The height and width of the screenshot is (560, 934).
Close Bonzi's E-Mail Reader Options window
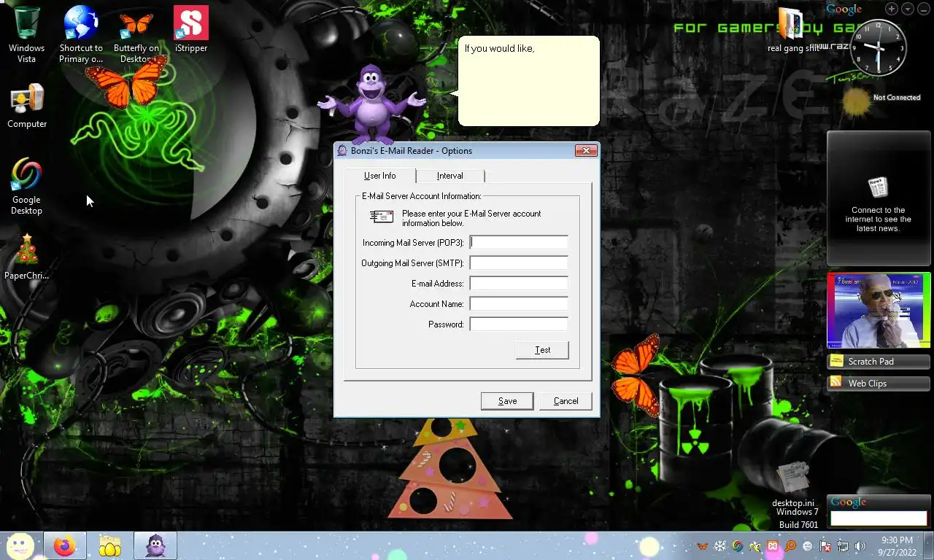pos(586,151)
